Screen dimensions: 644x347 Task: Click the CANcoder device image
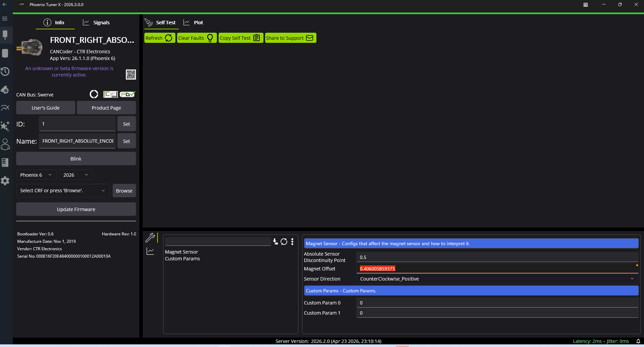tap(30, 47)
